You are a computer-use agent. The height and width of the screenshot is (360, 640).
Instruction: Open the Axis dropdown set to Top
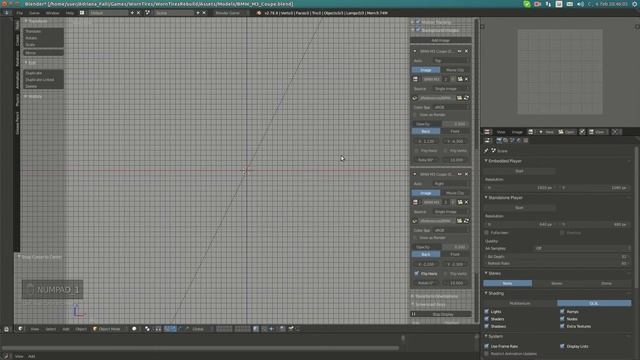[x=450, y=61]
